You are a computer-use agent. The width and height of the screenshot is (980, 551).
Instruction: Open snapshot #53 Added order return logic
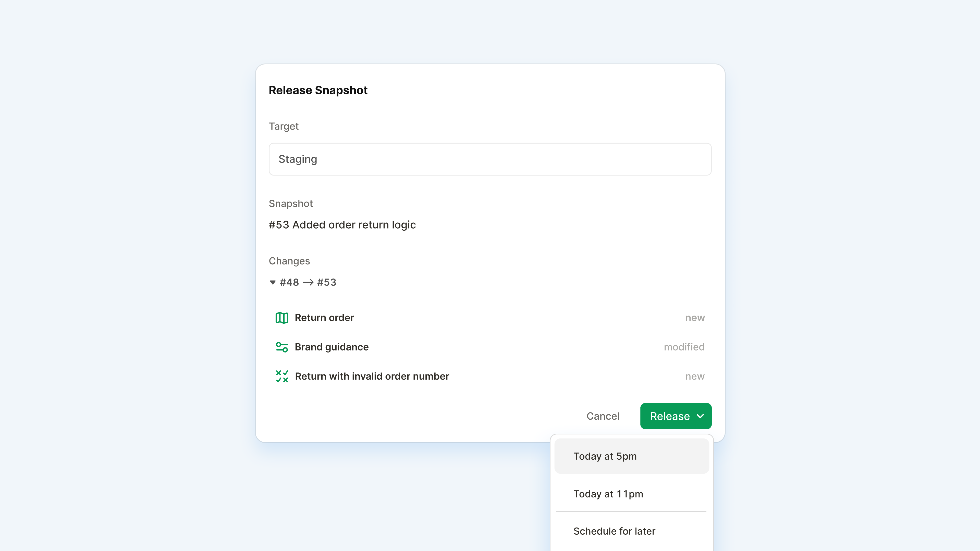342,224
